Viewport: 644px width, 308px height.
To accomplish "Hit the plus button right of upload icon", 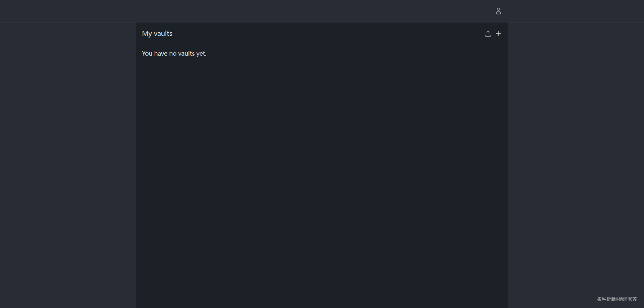I will [x=498, y=34].
